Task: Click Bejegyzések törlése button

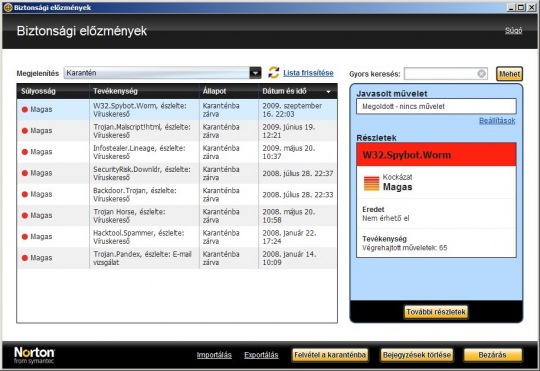Action: point(417,355)
